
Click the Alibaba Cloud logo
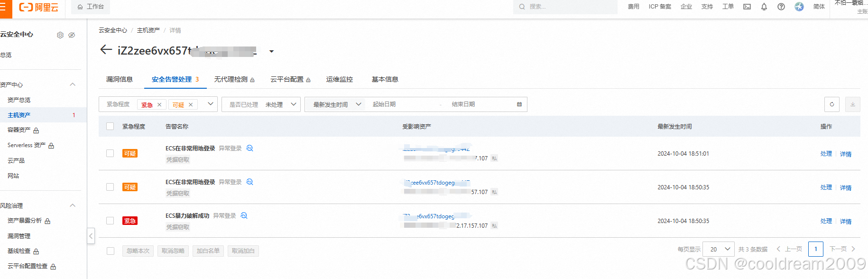[x=39, y=7]
